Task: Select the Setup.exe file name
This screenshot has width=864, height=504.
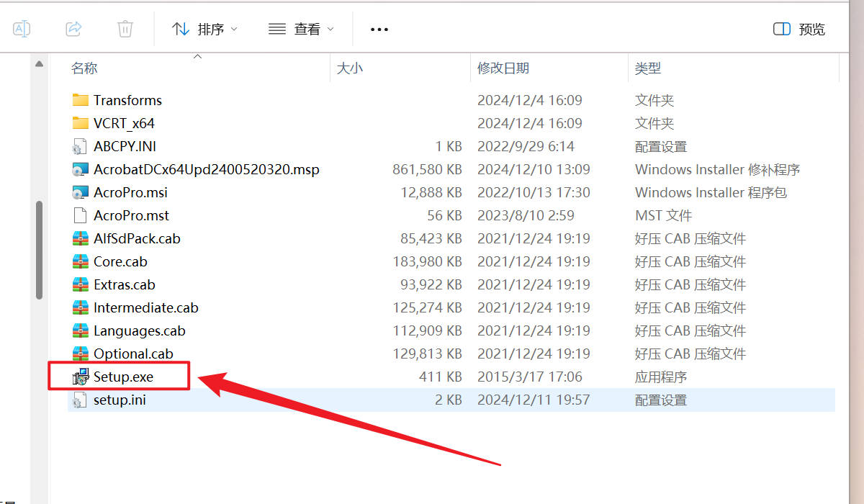Action: (x=123, y=377)
